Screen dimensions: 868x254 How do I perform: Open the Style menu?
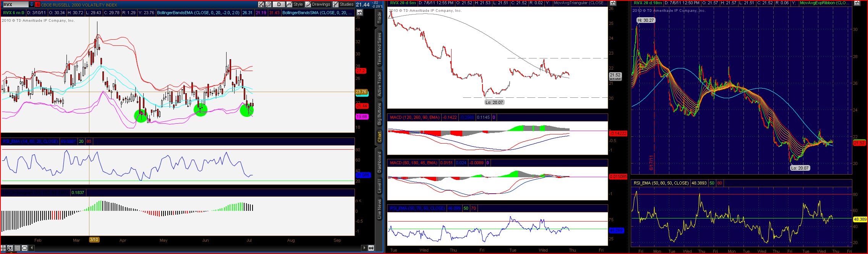(x=295, y=4)
